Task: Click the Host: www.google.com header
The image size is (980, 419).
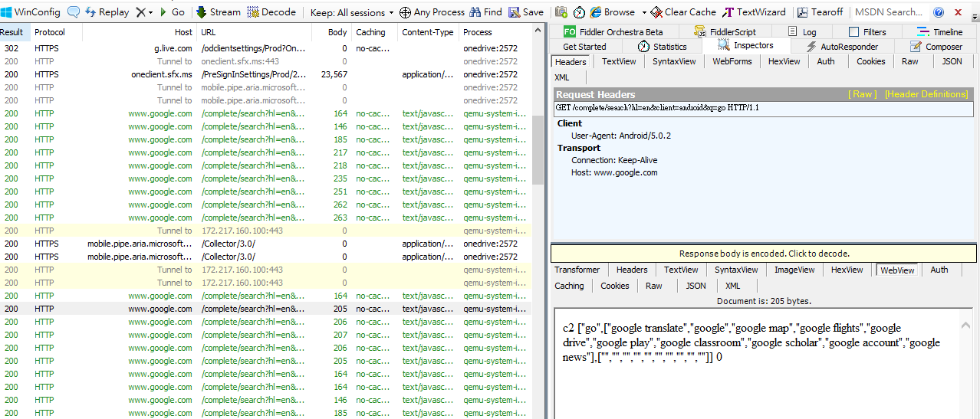Action: tap(614, 172)
